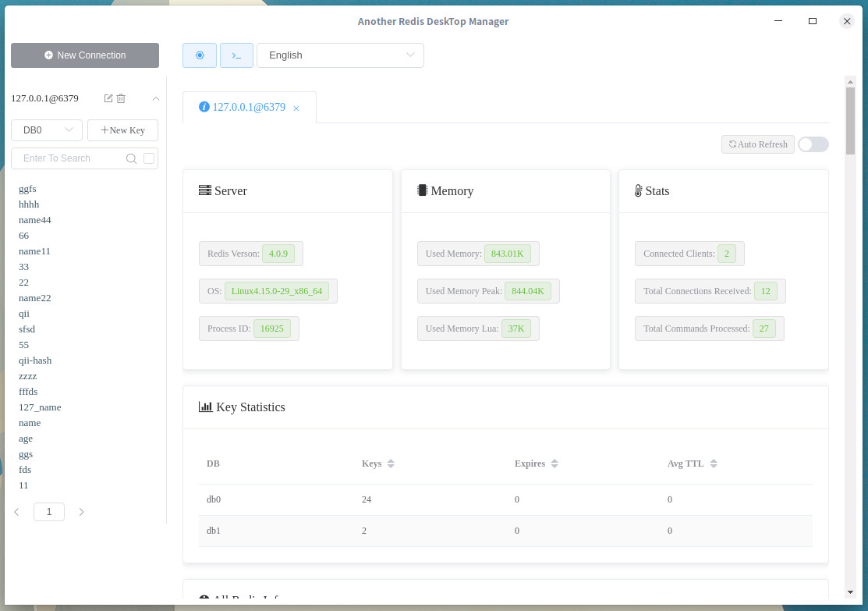Tick the exact search checkbox
The width and height of the screenshot is (868, 611).
tap(149, 158)
